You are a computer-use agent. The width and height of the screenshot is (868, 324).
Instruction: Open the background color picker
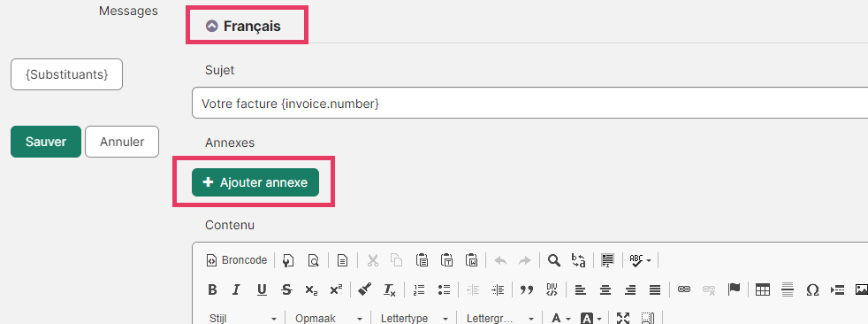click(x=590, y=319)
